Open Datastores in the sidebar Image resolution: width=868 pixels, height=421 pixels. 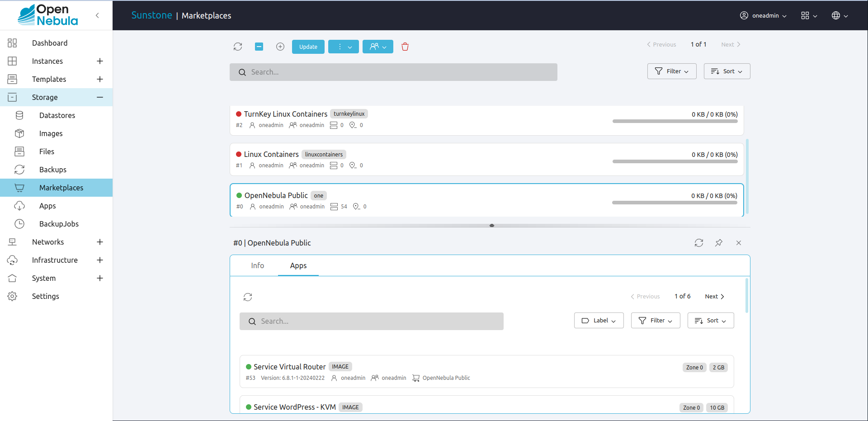(x=56, y=115)
